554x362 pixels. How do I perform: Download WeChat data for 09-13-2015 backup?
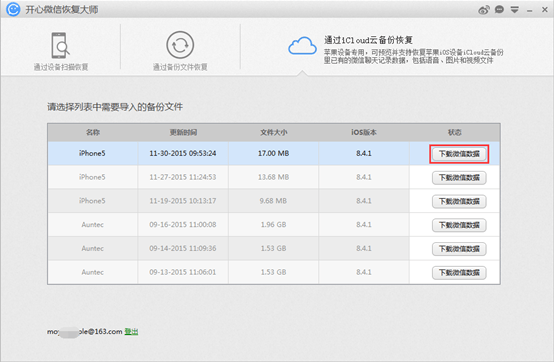coord(459,273)
